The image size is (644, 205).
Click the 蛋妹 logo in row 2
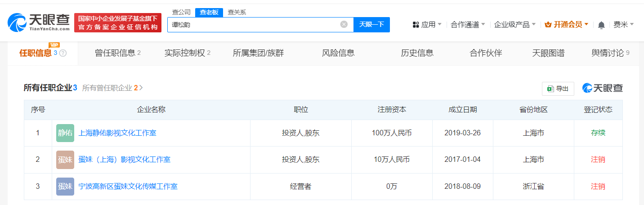pyautogui.click(x=65, y=160)
